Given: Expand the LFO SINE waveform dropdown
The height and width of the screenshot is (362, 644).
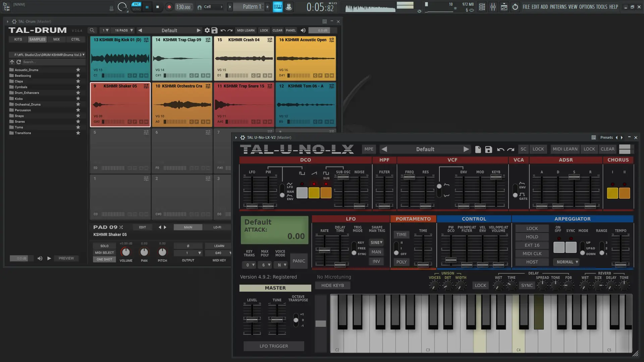Looking at the screenshot, I should [x=376, y=243].
